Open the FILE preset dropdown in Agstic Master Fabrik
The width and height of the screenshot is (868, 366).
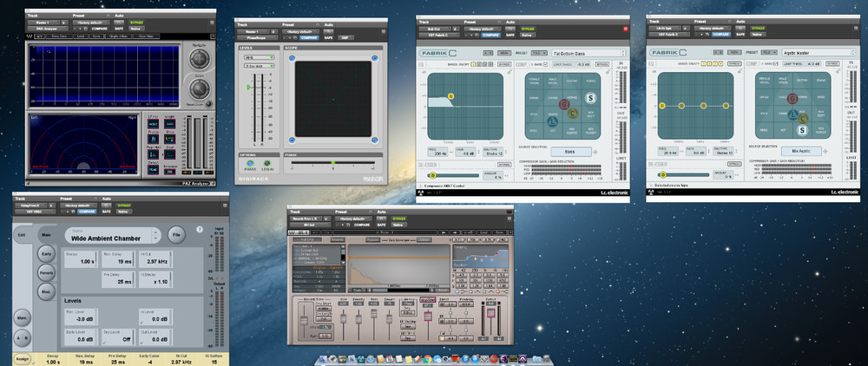pos(769,53)
